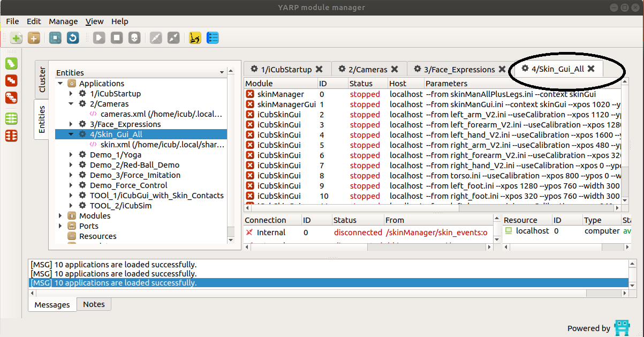Viewport: 644px width, 337px height.
Task: Close the 3/Face_Expressions tab
Action: point(502,69)
